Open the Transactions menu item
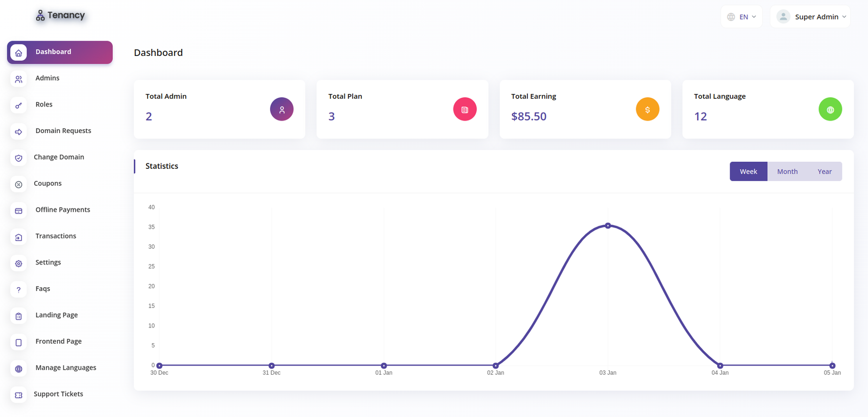 click(x=55, y=236)
